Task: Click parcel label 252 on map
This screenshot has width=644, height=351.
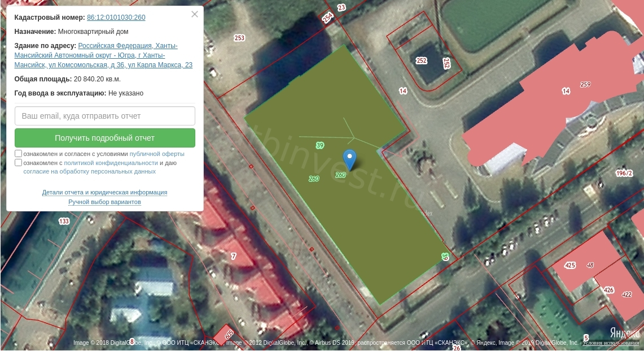Action: point(422,61)
